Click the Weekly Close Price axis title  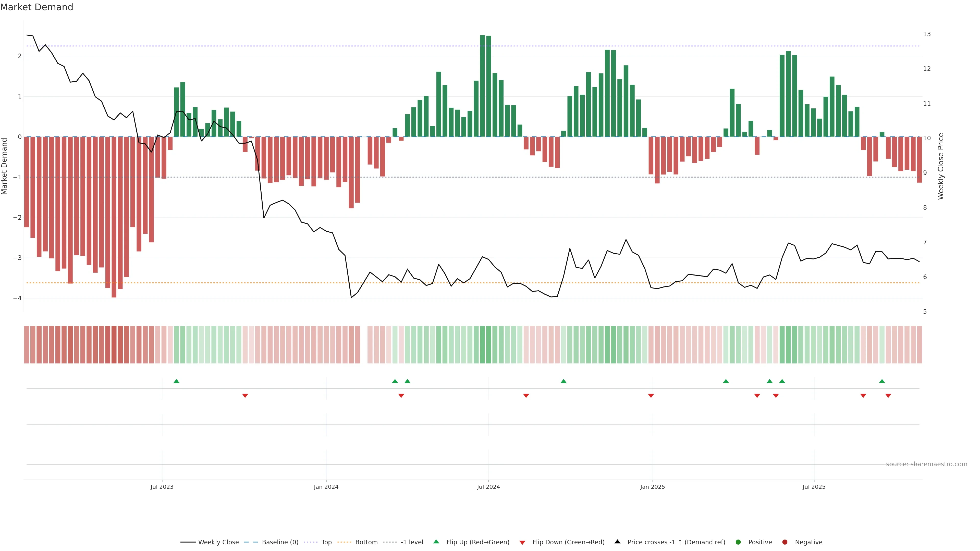point(940,166)
